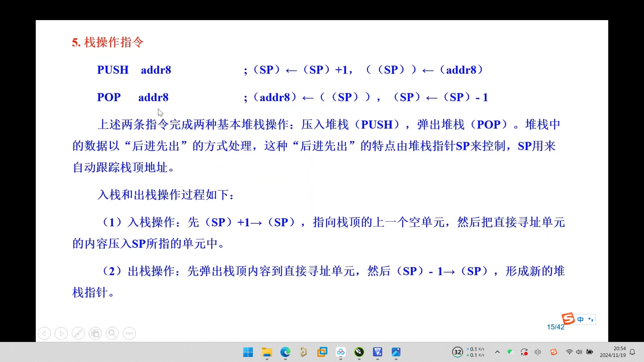The width and height of the screenshot is (644, 362).
Task: Open more slideshow options ellipsis
Action: pyautogui.click(x=129, y=334)
